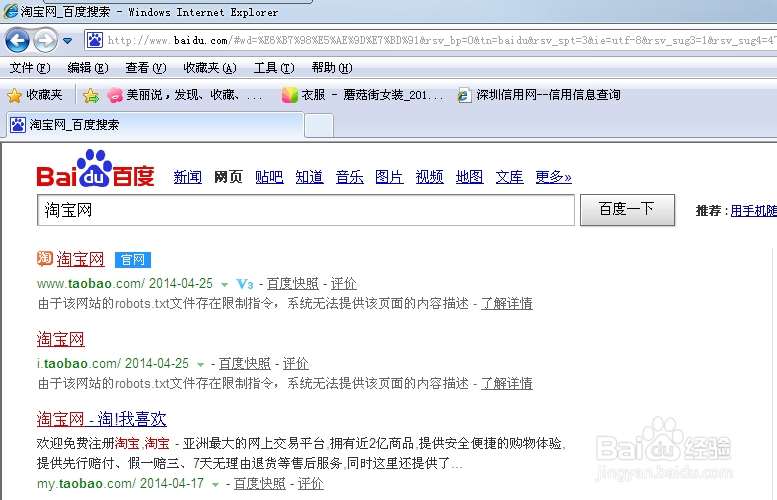Open the 美丽说 favorites bookmark
The height and width of the screenshot is (500, 777).
tap(185, 95)
